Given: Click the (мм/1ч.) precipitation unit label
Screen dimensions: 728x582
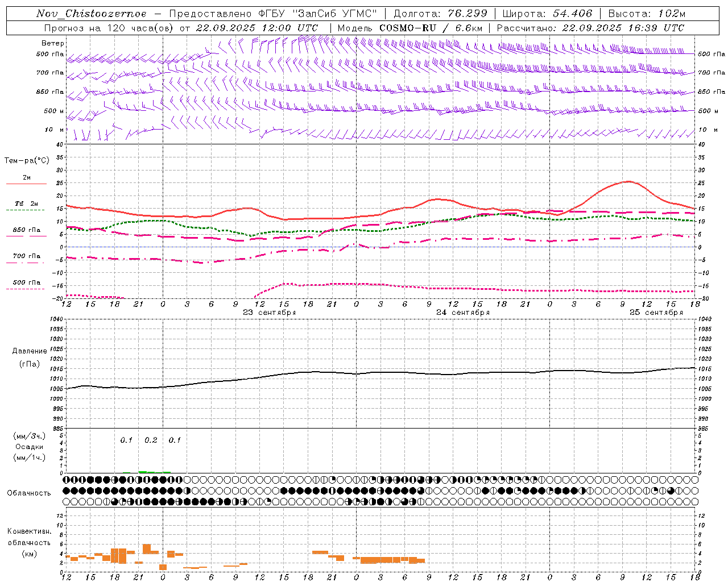Looking at the screenshot, I should (30, 458).
